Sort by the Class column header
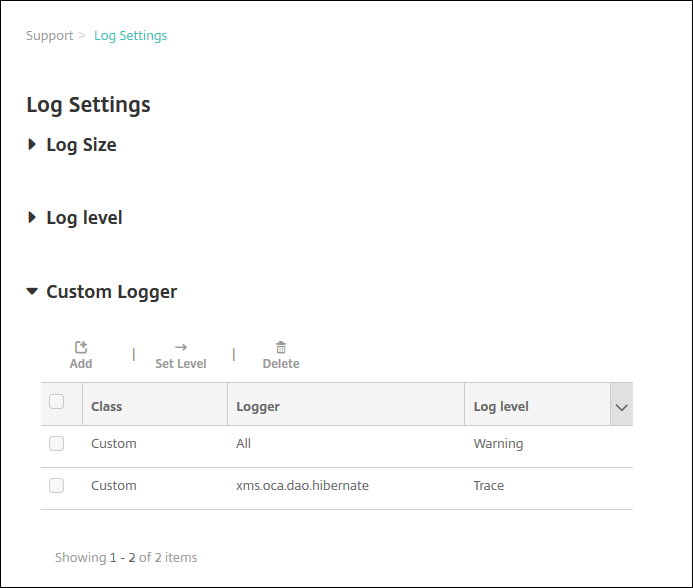This screenshot has width=693, height=588. pos(107,407)
